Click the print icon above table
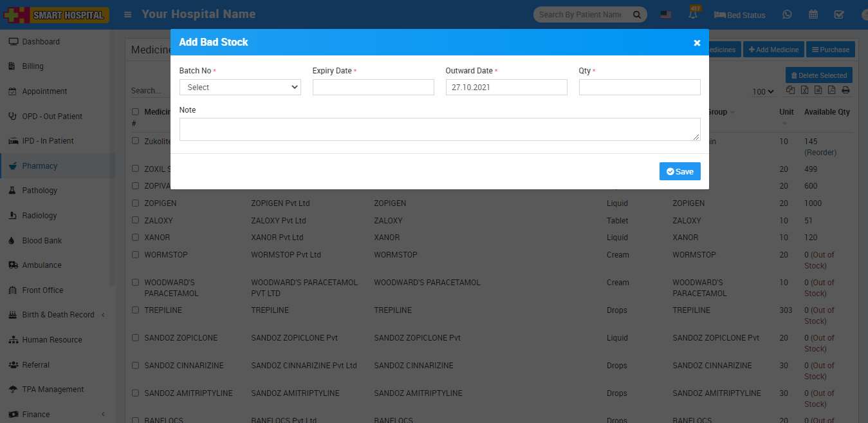Viewport: 868px width, 423px height. (x=845, y=91)
